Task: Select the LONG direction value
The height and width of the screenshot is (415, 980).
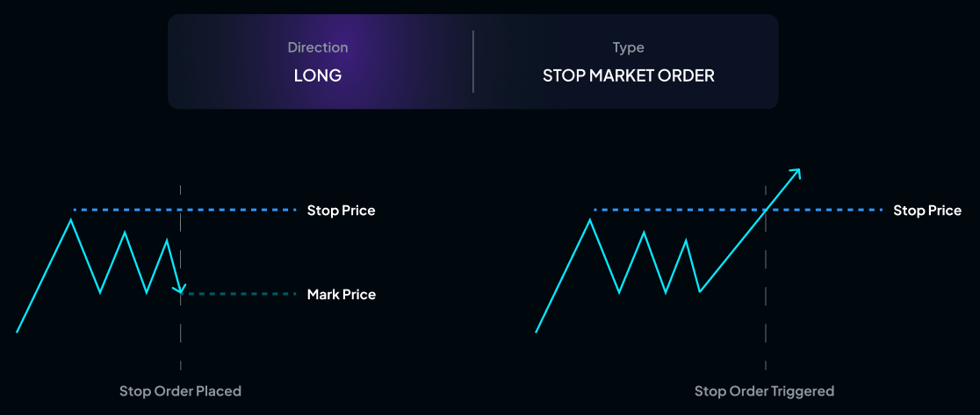Action: point(318,75)
